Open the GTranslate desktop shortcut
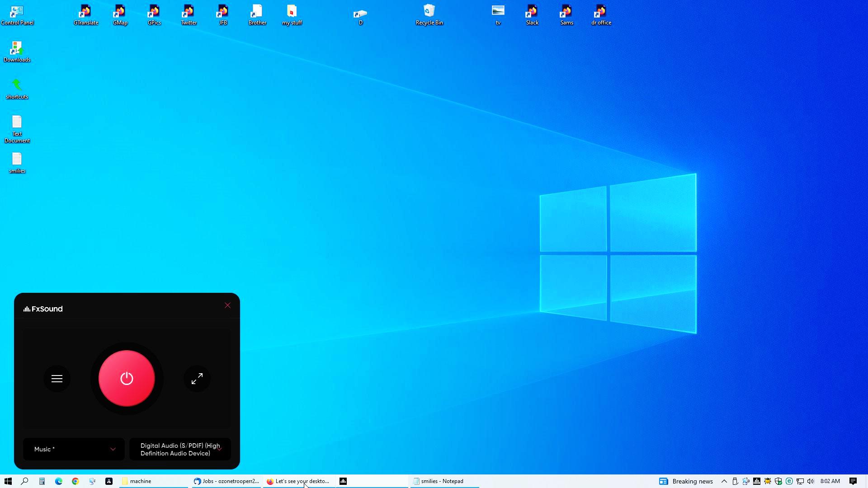Viewport: 868px width, 488px height. click(86, 14)
